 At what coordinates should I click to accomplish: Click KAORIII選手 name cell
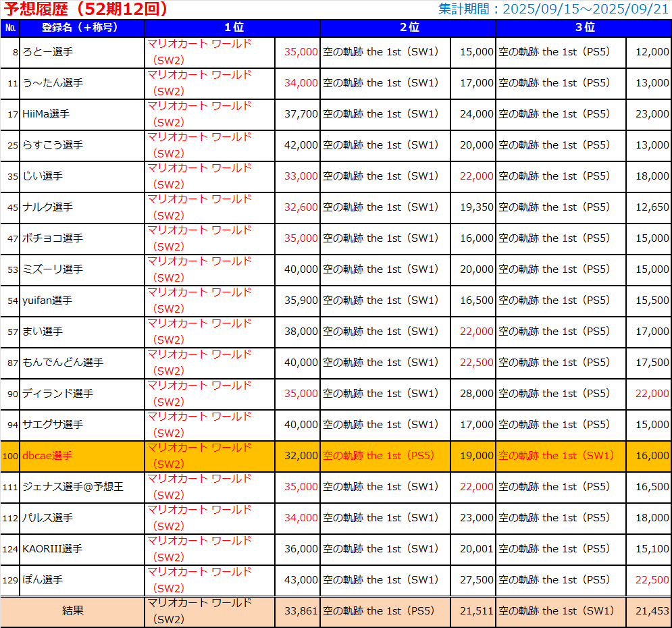pos(52,549)
